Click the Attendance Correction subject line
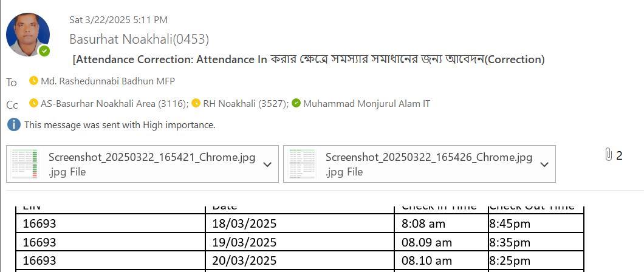 (x=309, y=59)
